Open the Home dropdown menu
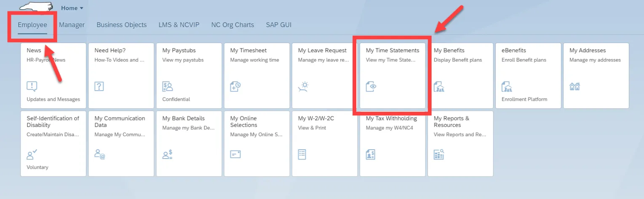The height and width of the screenshot is (199, 644). (x=72, y=8)
